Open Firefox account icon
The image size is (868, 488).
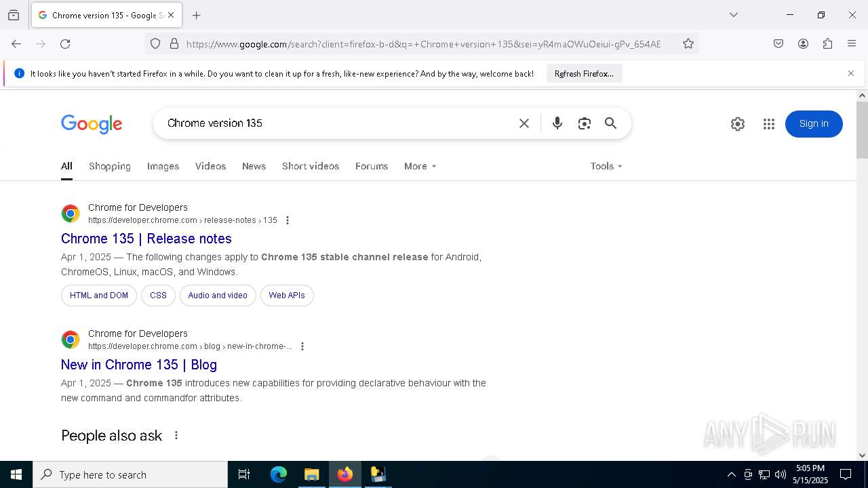tap(803, 43)
